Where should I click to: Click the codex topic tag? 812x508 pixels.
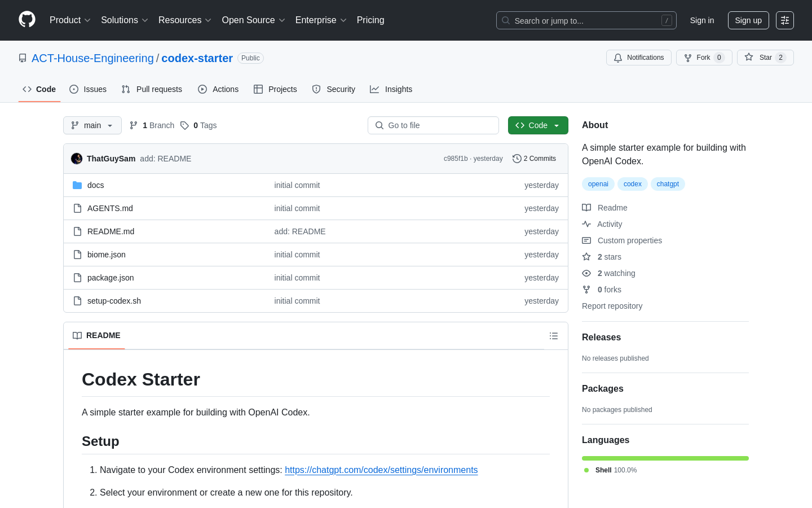[633, 184]
